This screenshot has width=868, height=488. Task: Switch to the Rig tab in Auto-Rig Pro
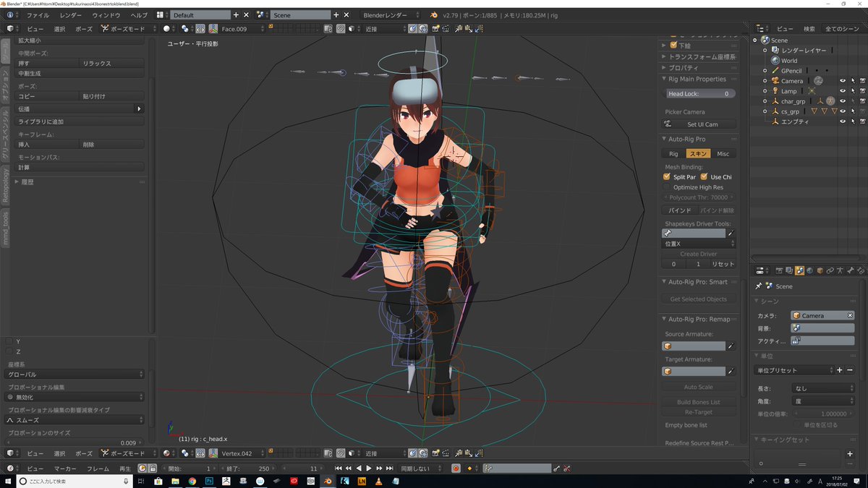[673, 153]
